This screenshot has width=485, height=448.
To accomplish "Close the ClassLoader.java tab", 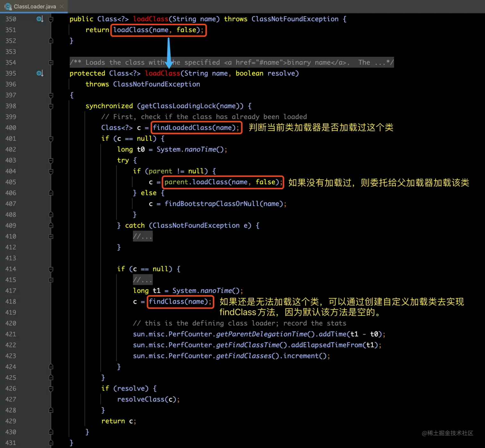I will click(62, 6).
